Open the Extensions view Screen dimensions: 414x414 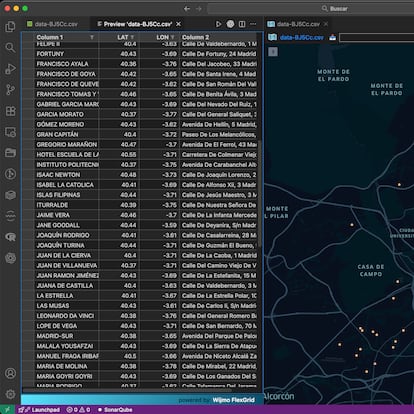click(10, 111)
